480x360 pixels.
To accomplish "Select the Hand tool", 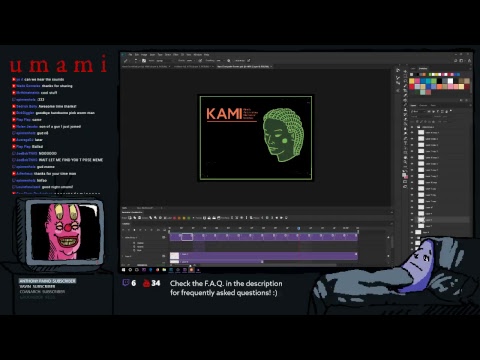I will (x=405, y=157).
